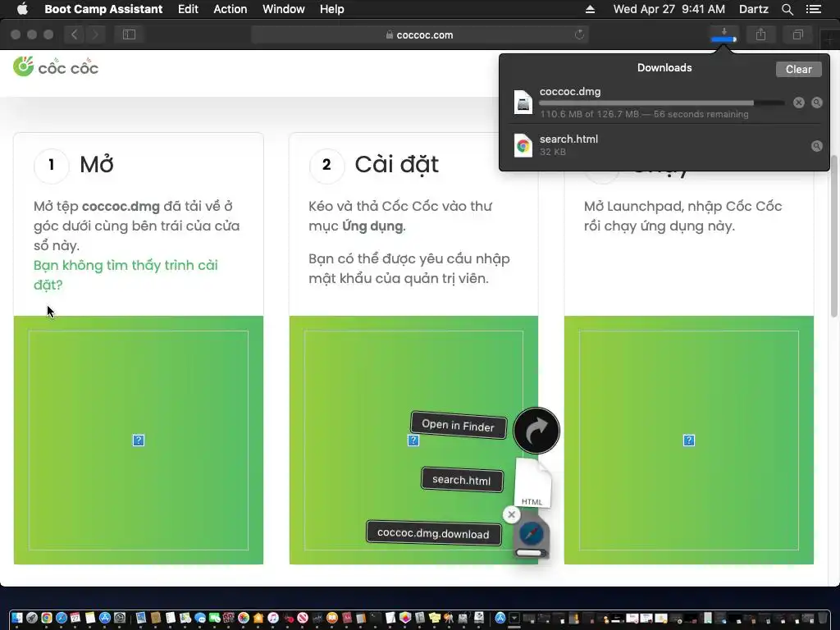The width and height of the screenshot is (840, 630).
Task: Reveal coccoc.dmg in Finder via magnifier
Action: [x=816, y=103]
